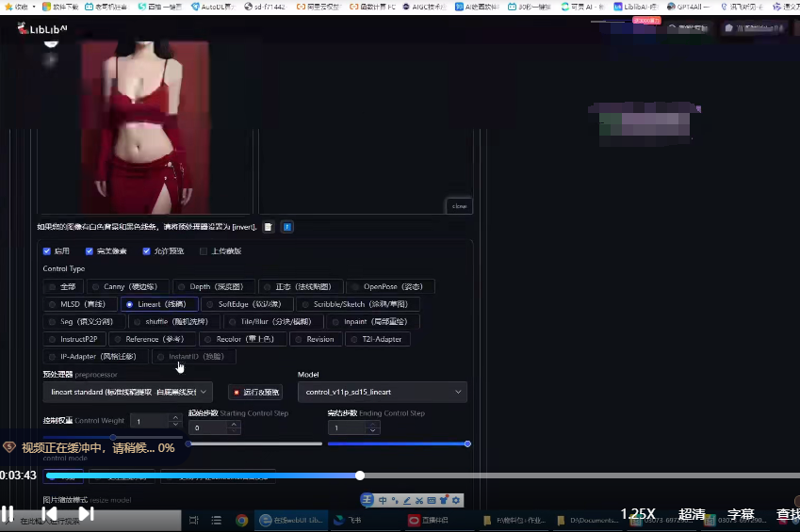Select the IP-Adapter control type

coord(96,356)
